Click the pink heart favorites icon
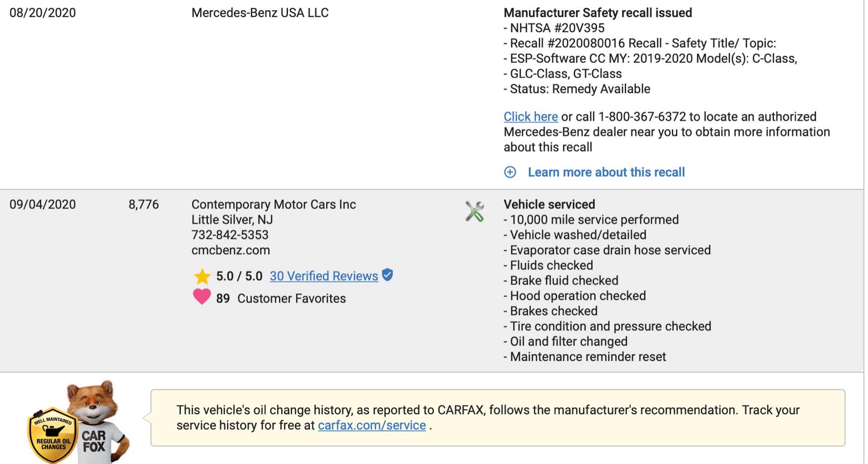868x464 pixels. 202,297
